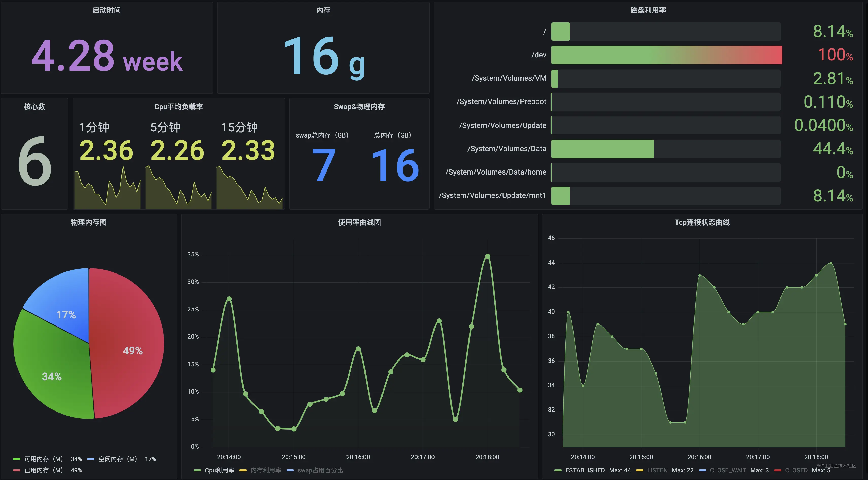
Task: Open the 磁盘利用率 panel title
Action: [648, 10]
